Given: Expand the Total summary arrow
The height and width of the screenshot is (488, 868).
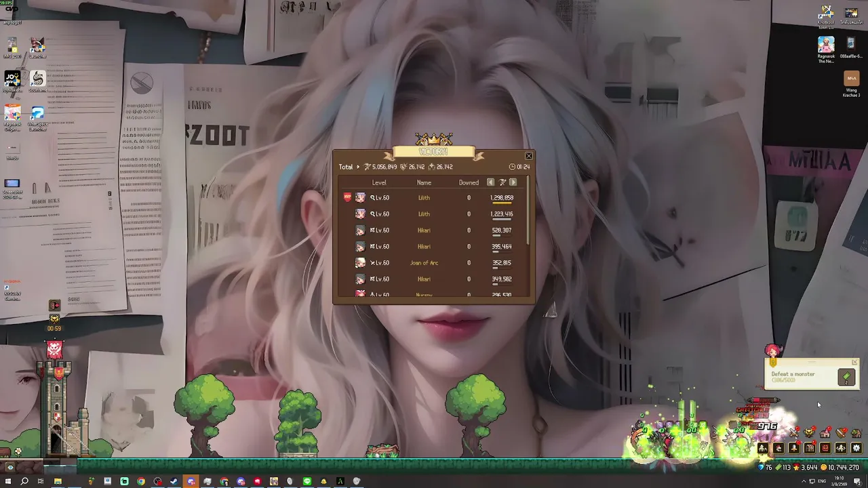Looking at the screenshot, I should [358, 167].
